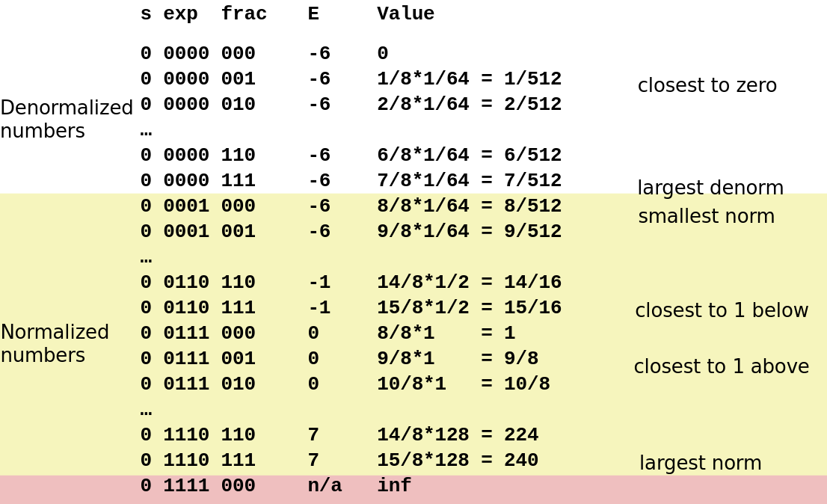Click the "Denormalized numbers" label
827x504 pixels.
point(67,119)
